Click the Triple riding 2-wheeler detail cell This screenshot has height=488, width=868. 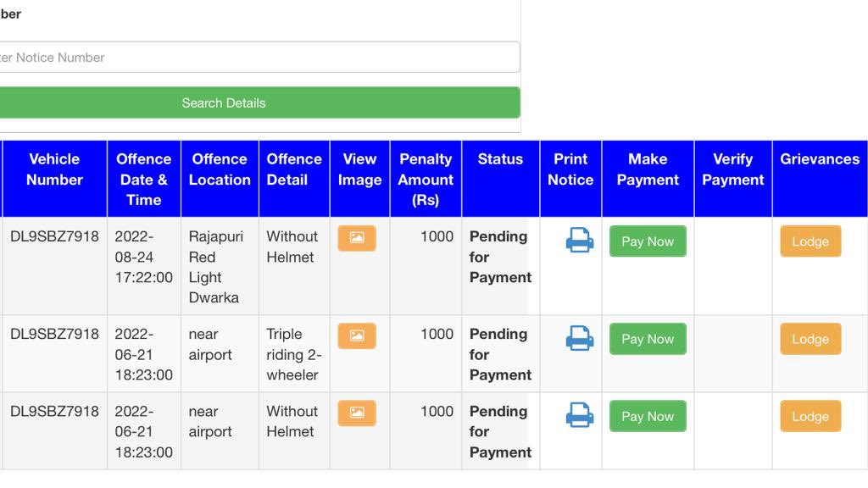tap(294, 355)
